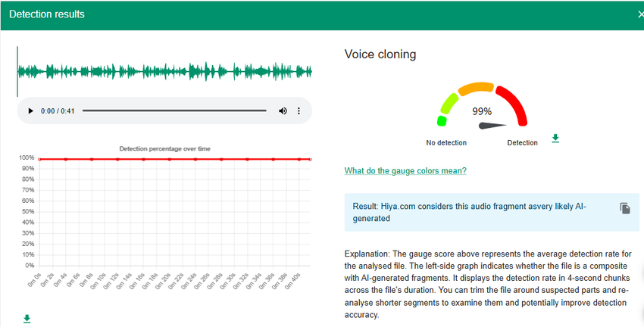Download the voice cloning gauge image
The width and height of the screenshot is (644, 327).
555,139
